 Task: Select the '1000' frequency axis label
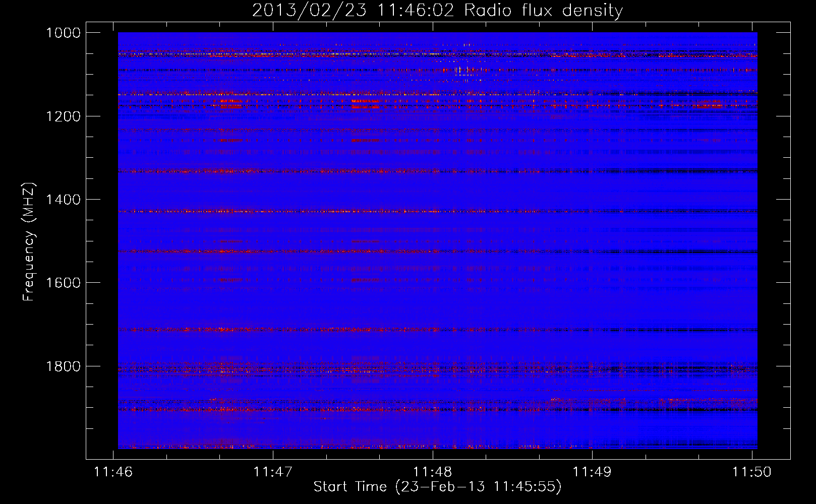click(x=63, y=33)
